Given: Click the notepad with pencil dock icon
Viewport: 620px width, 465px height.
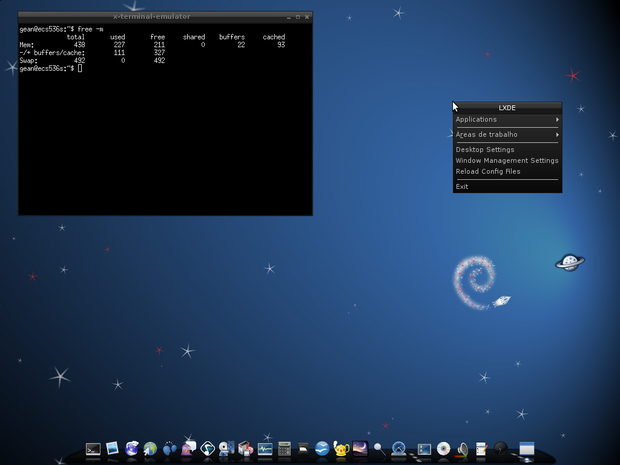Looking at the screenshot, I should (x=481, y=450).
